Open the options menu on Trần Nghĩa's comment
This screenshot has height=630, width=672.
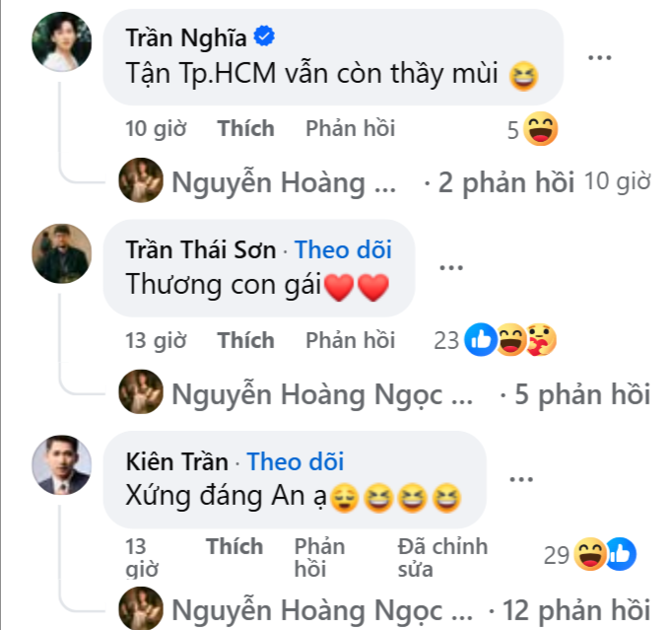(x=599, y=57)
